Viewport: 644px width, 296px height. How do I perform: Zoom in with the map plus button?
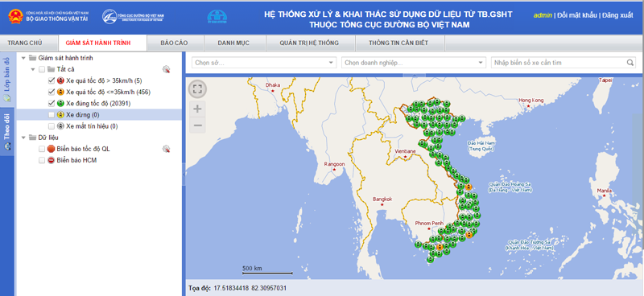point(197,109)
